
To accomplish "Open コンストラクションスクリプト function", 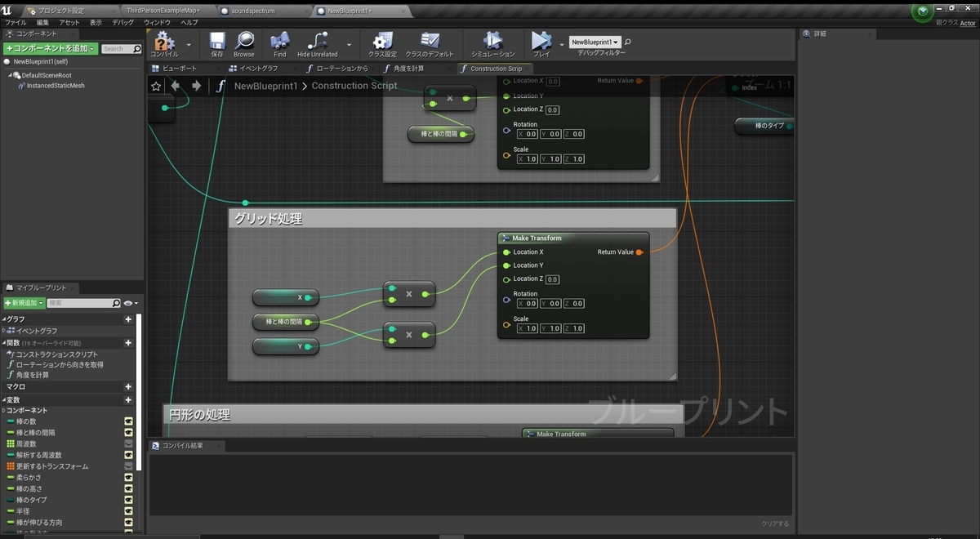I will click(x=57, y=354).
